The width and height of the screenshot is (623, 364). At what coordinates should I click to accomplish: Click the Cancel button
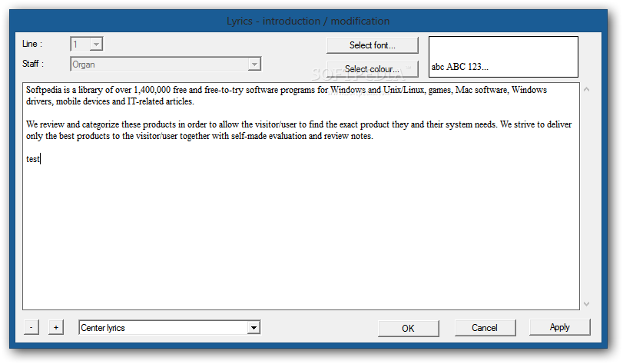[x=485, y=328]
